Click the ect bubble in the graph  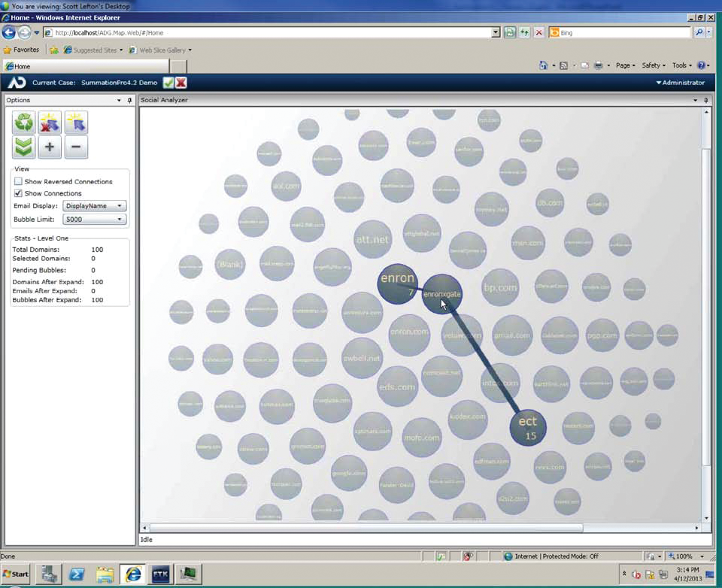coord(528,426)
